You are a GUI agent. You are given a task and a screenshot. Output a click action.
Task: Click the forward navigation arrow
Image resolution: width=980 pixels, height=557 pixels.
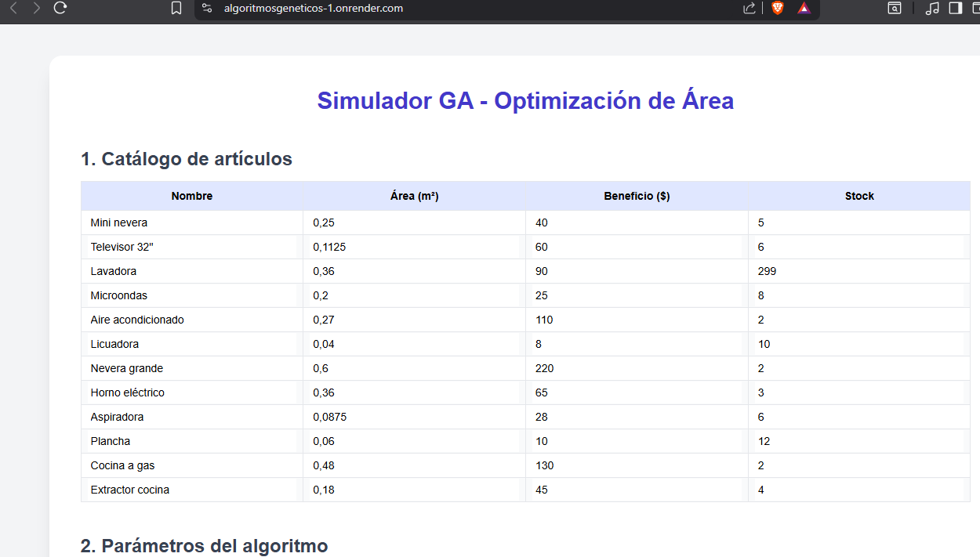(x=35, y=9)
